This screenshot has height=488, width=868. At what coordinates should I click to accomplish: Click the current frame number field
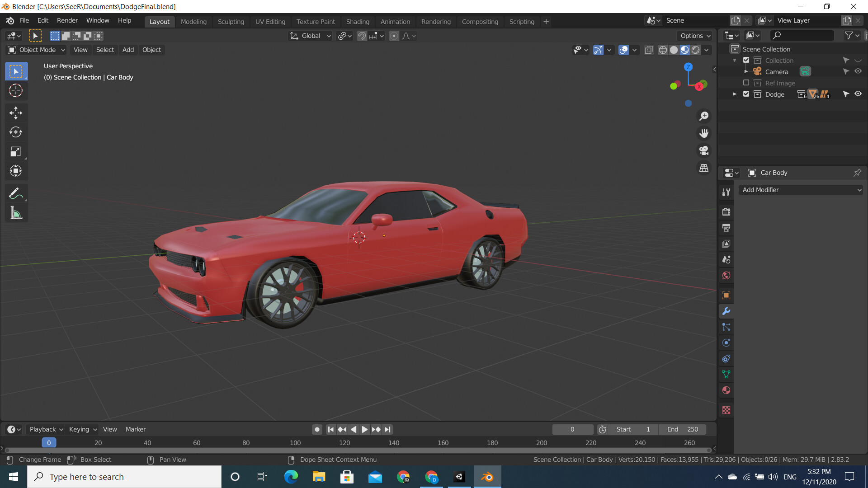[x=572, y=429]
